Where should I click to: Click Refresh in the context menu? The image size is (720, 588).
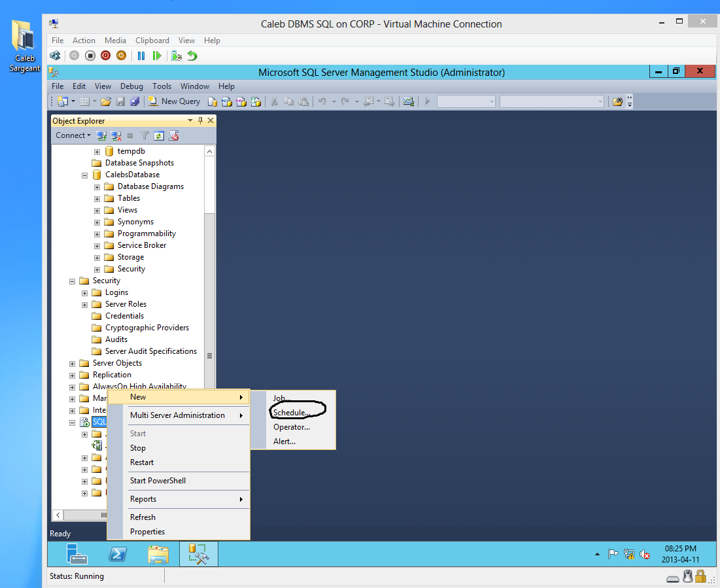[x=143, y=517]
